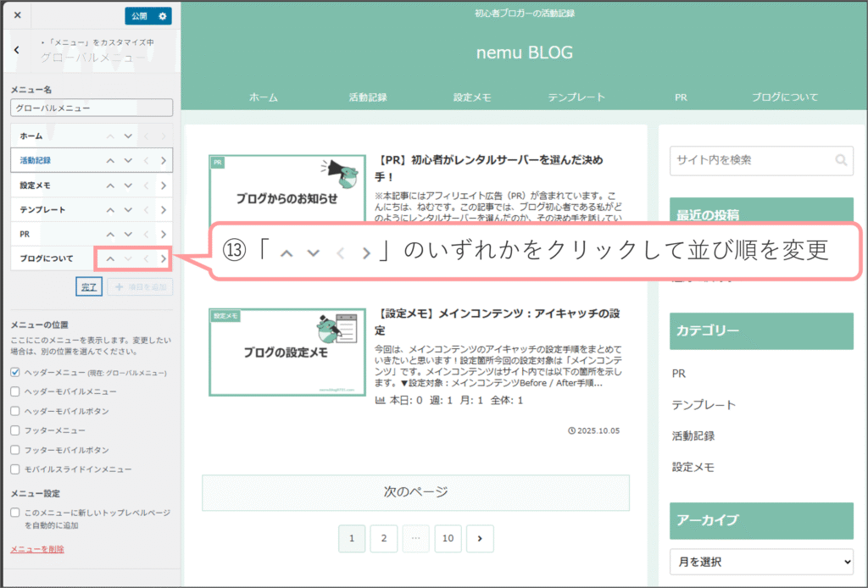
Task: Click the 完了 button to finish reordering
Action: click(89, 286)
